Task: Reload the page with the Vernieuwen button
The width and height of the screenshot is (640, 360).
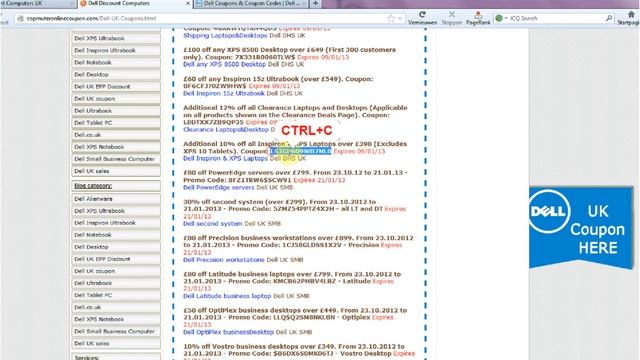Action: pos(422,18)
